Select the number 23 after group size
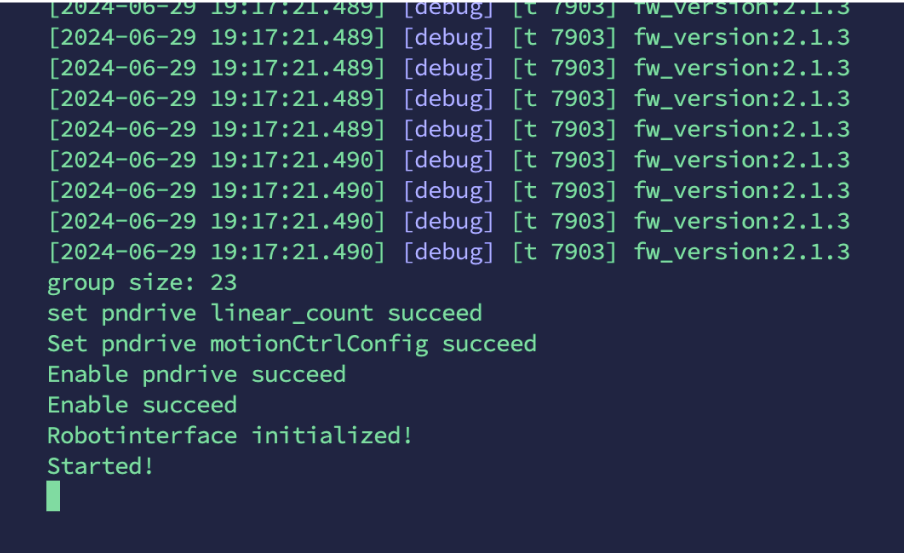This screenshot has height=553, width=904. coord(224,283)
